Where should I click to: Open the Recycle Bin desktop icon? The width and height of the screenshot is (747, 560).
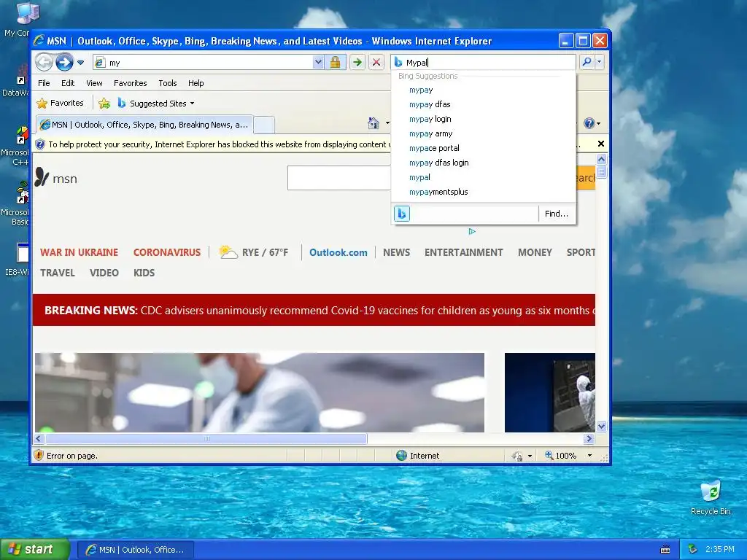click(x=711, y=499)
